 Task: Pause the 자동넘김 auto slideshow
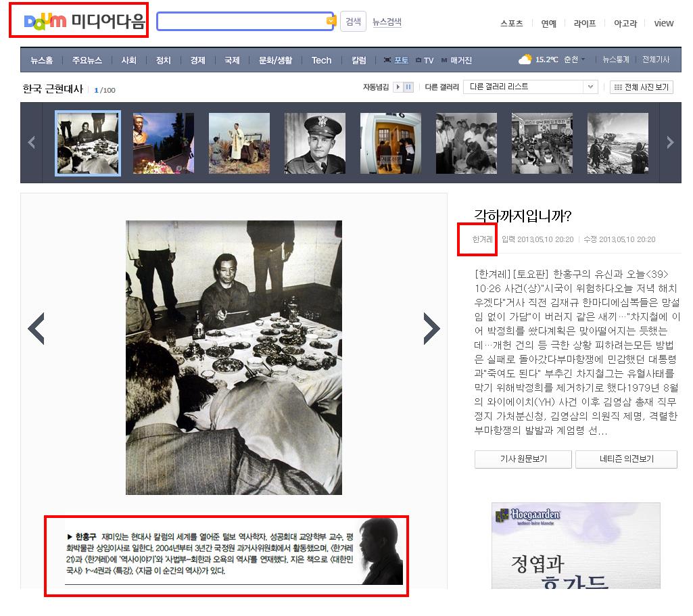[408, 87]
